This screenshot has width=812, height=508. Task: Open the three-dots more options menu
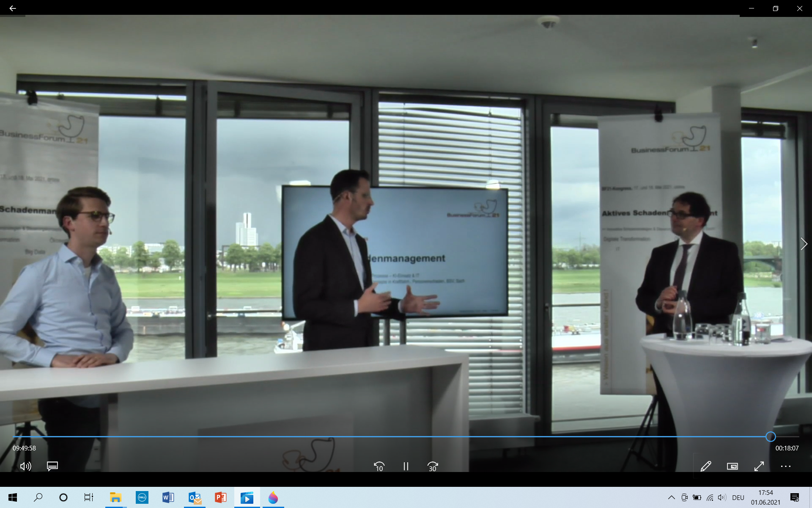[785, 466]
